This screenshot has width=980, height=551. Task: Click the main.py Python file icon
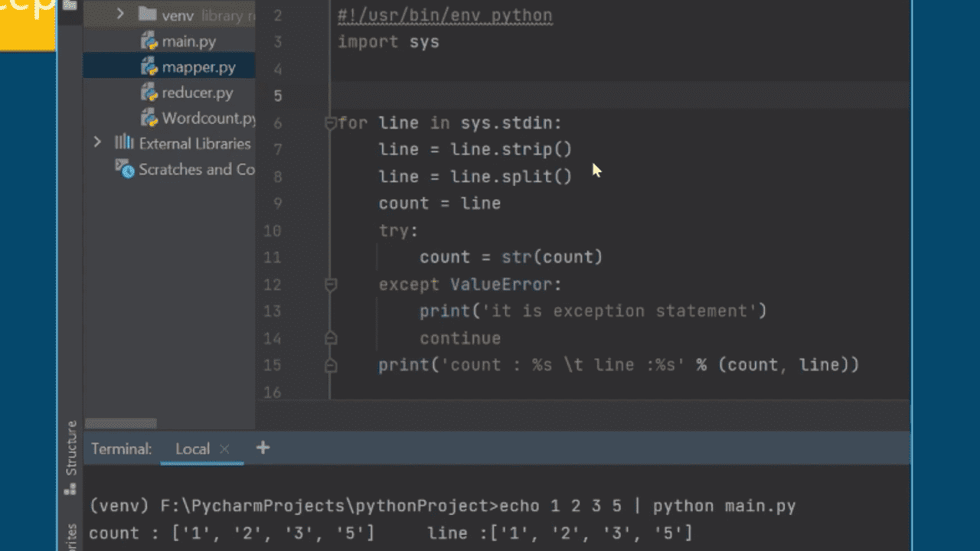click(149, 41)
